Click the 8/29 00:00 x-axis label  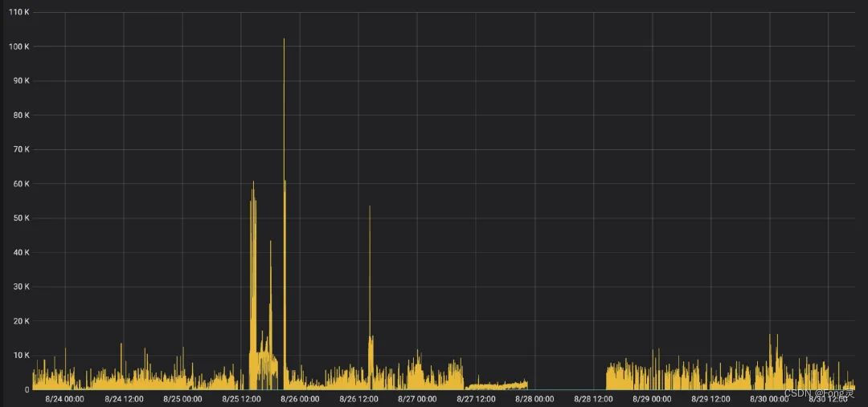(x=652, y=399)
